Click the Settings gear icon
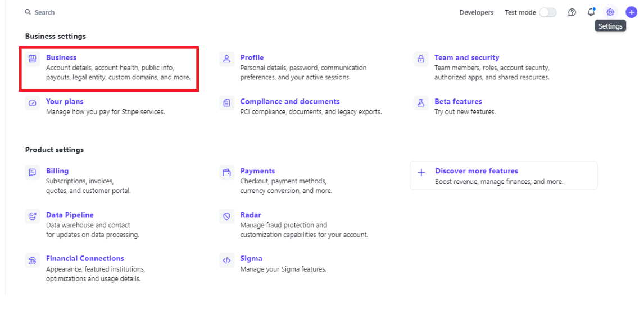644x324 pixels. pos(610,12)
